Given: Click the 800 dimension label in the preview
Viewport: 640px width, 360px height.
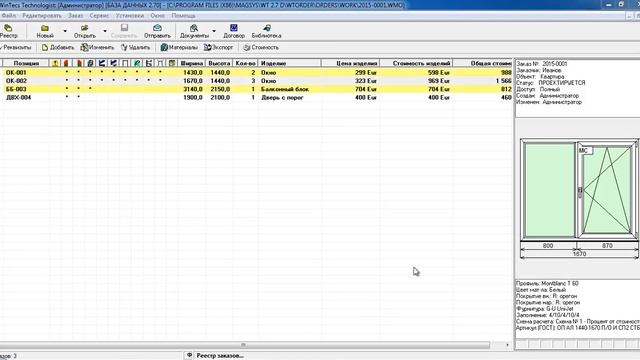Looking at the screenshot, I should pyautogui.click(x=548, y=246).
